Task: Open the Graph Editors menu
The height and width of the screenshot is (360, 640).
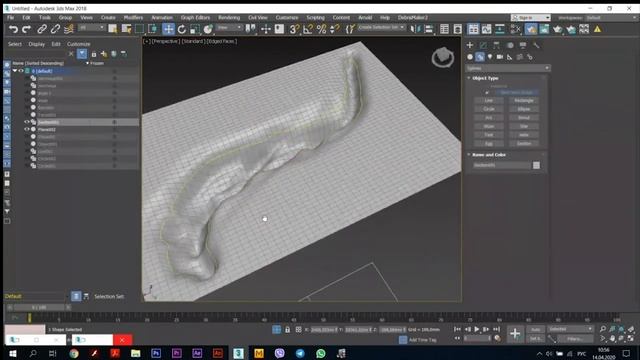Action: coord(195,18)
